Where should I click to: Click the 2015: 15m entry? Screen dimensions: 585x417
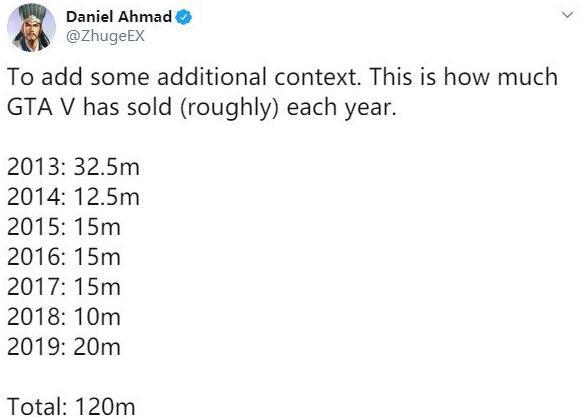(x=64, y=227)
